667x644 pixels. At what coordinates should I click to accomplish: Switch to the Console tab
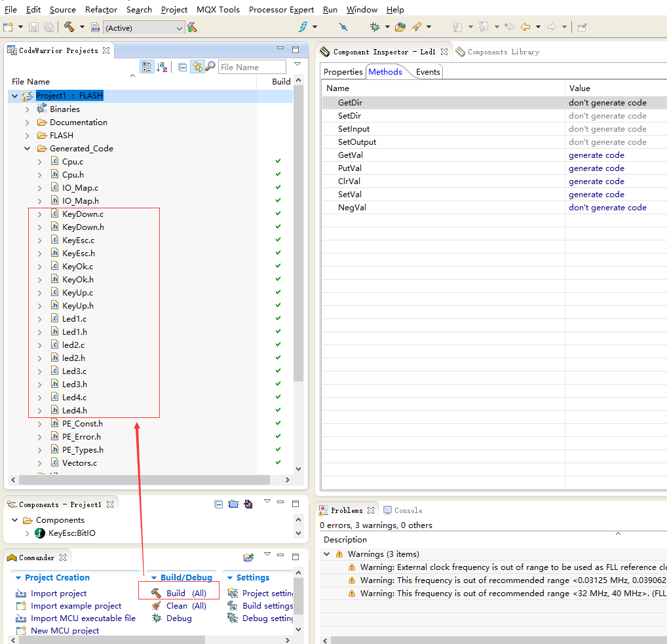(403, 510)
